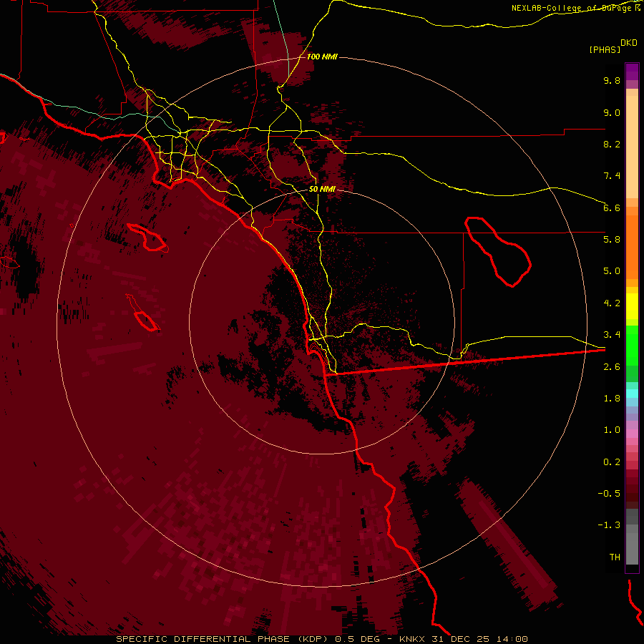Select the 5.0 scale value
Image resolution: width=644 pixels, height=644 pixels.
coord(612,271)
